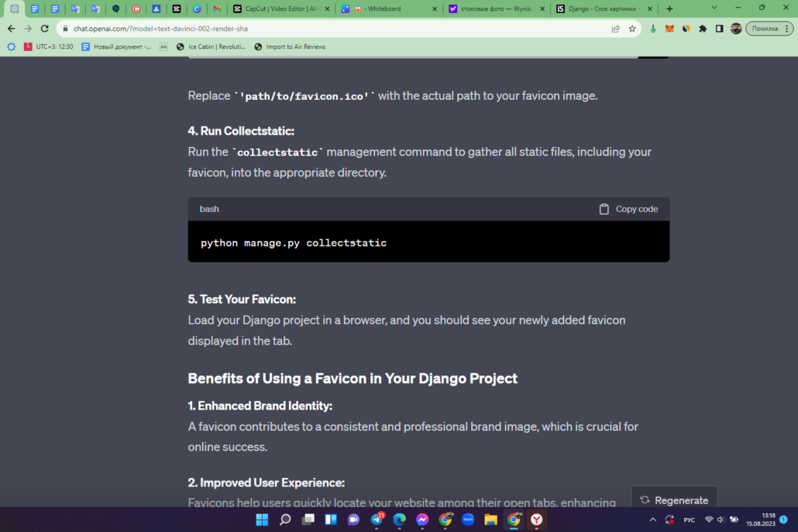Click the Regenerate response button
Screen dimensions: 798x532
pos(674,500)
